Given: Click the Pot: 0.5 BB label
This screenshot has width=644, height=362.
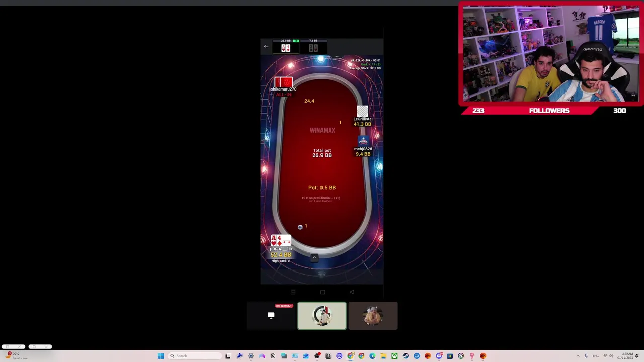Looking at the screenshot, I should pos(322,188).
